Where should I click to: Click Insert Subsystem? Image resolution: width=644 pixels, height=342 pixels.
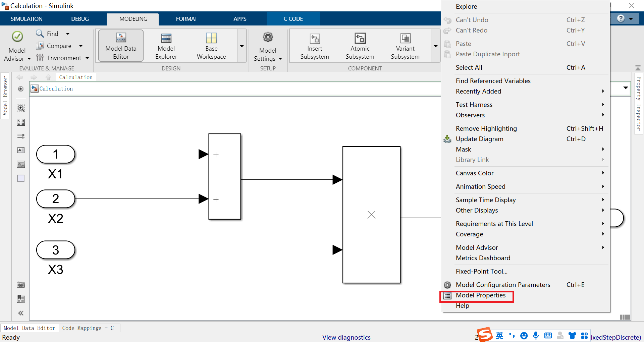(x=315, y=46)
